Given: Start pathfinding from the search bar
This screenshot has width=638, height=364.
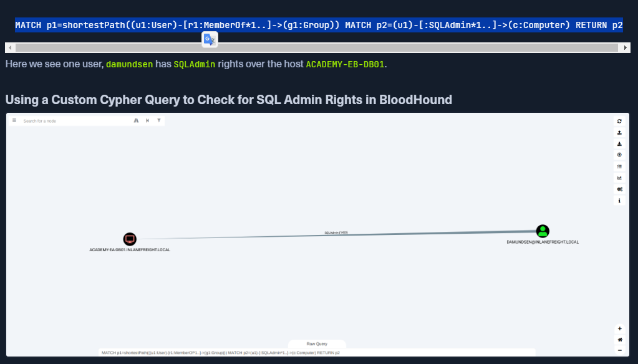Looking at the screenshot, I should point(136,120).
